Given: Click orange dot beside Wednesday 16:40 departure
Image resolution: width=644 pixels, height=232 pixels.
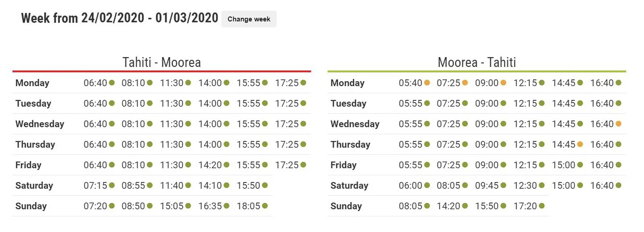Looking at the screenshot, I should tap(619, 124).
